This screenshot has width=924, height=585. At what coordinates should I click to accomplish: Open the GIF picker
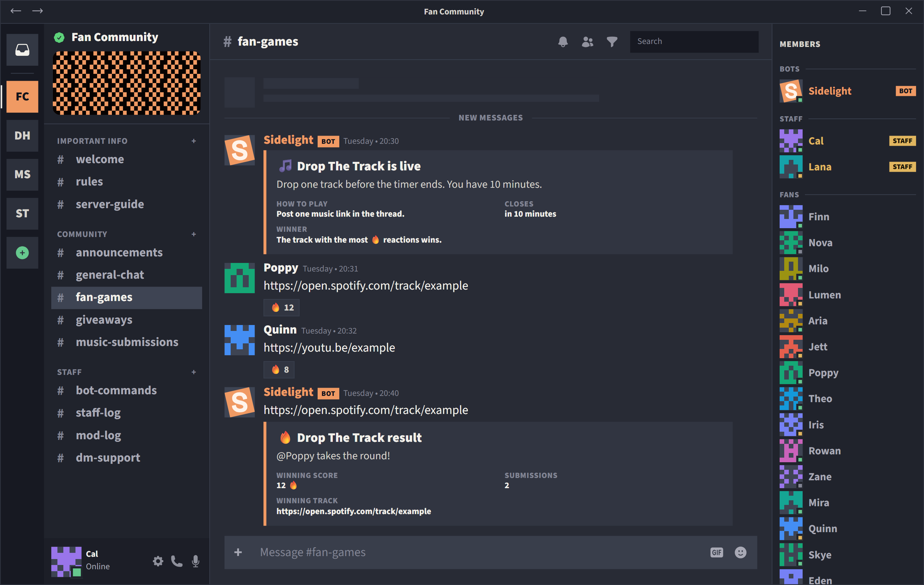coord(716,552)
